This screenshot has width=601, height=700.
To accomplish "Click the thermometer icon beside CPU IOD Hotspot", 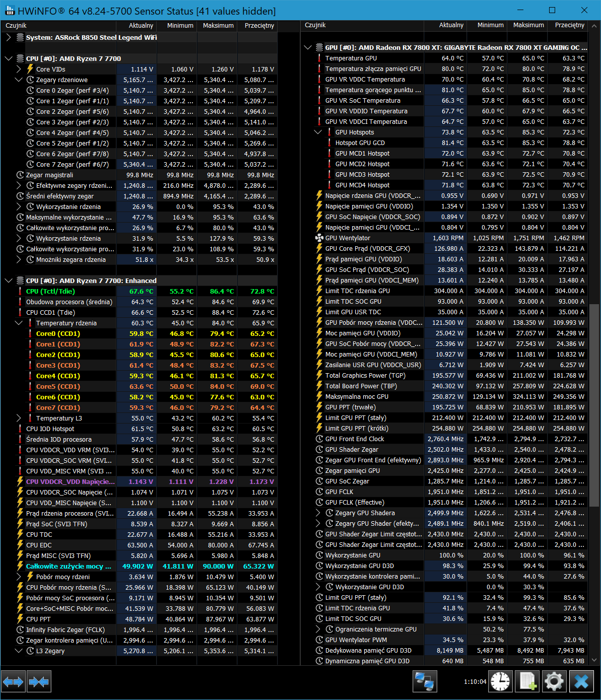I will [x=20, y=429].
